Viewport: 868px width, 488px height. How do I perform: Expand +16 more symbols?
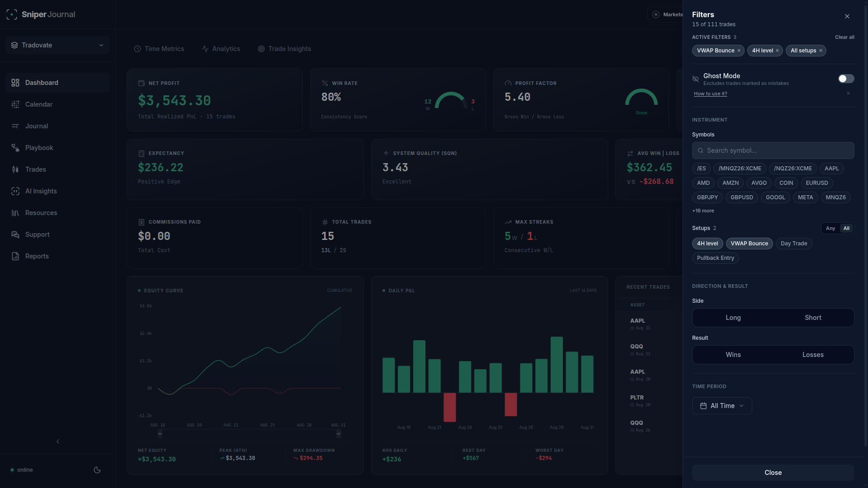(703, 211)
